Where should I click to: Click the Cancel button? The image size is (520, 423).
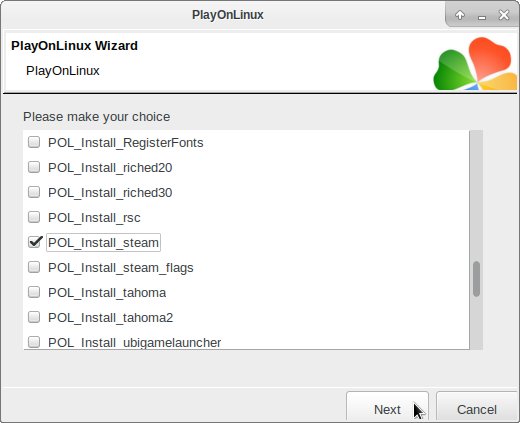point(477,406)
